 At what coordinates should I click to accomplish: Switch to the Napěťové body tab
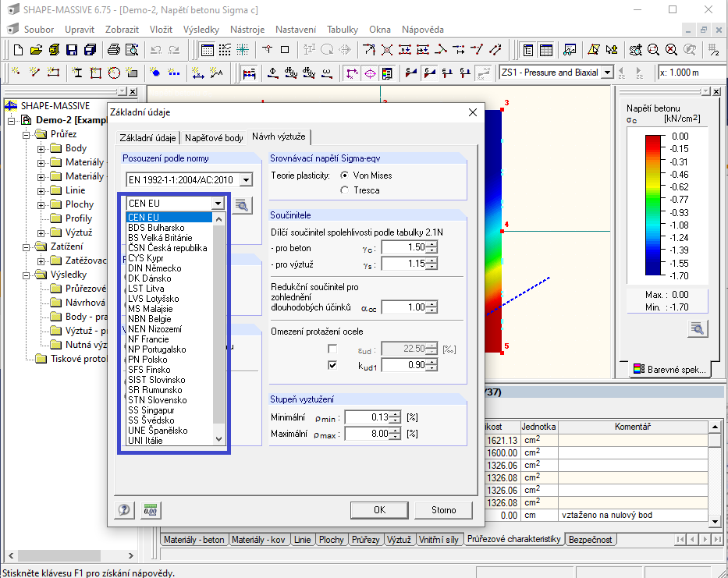(214, 138)
